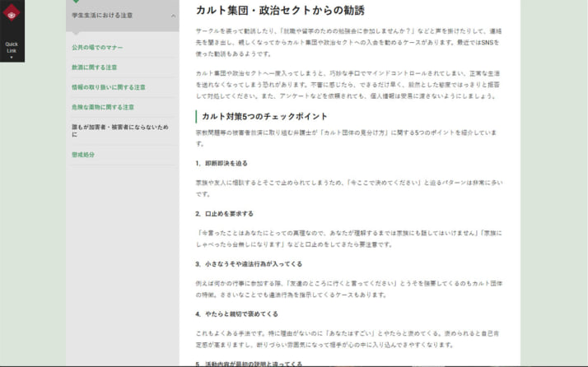Collapse the 学生生活における注意 section chevron
Screen dimensions: 588x367
pyautogui.click(x=173, y=16)
